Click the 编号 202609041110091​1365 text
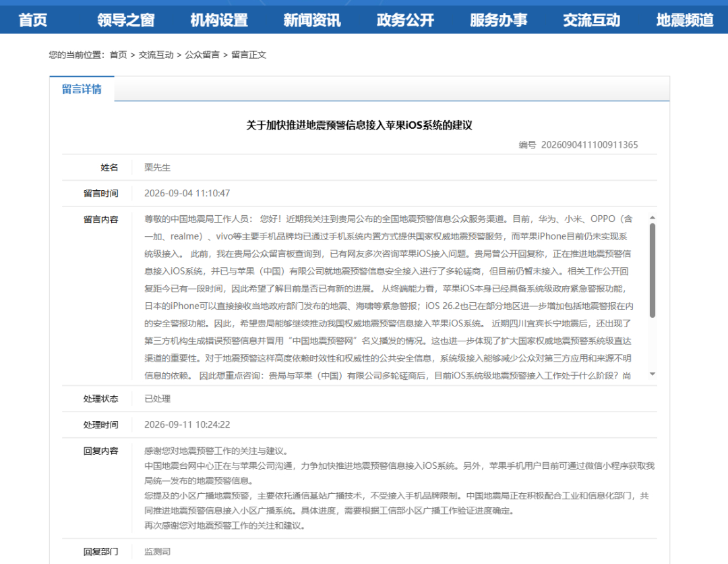728x564 pixels. pyautogui.click(x=578, y=144)
